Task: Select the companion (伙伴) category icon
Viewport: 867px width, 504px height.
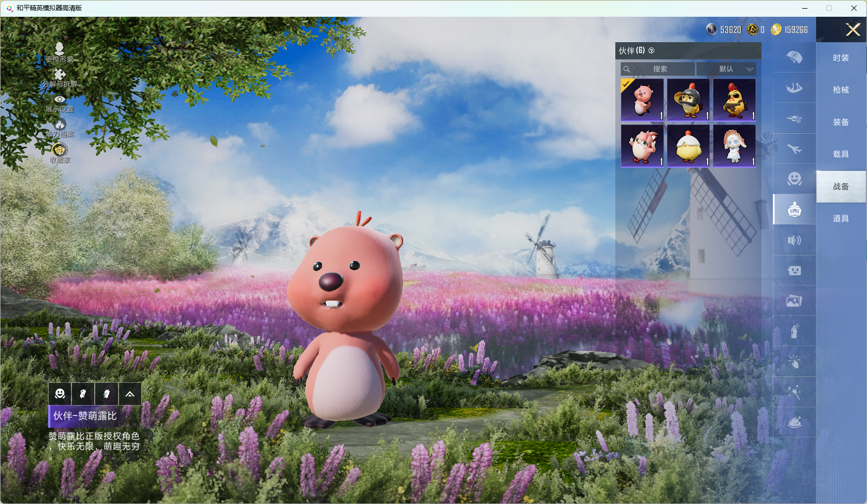Action: [794, 209]
